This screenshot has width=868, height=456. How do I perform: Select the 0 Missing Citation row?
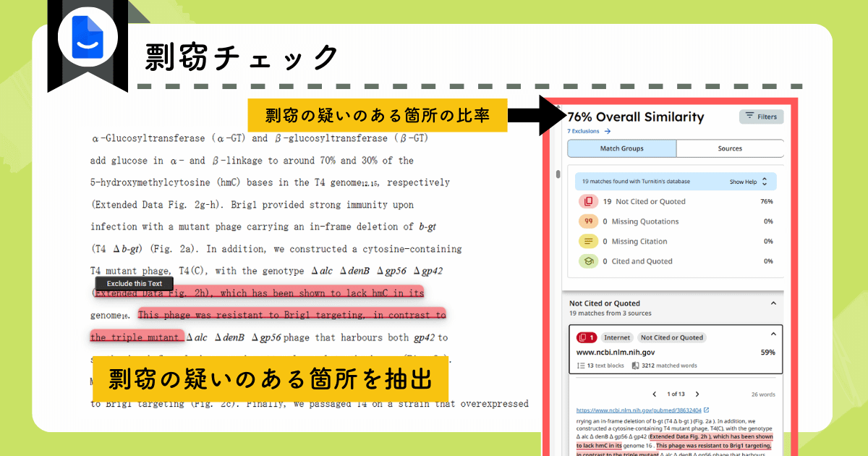pos(676,241)
